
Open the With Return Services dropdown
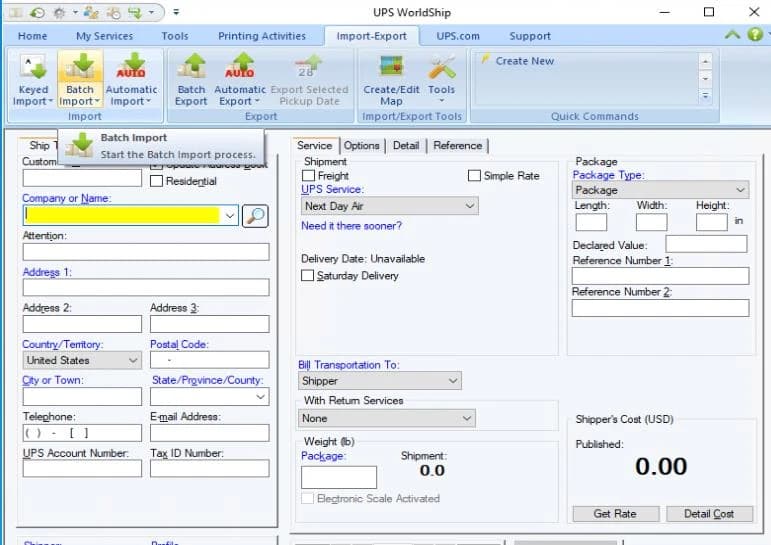click(386, 418)
